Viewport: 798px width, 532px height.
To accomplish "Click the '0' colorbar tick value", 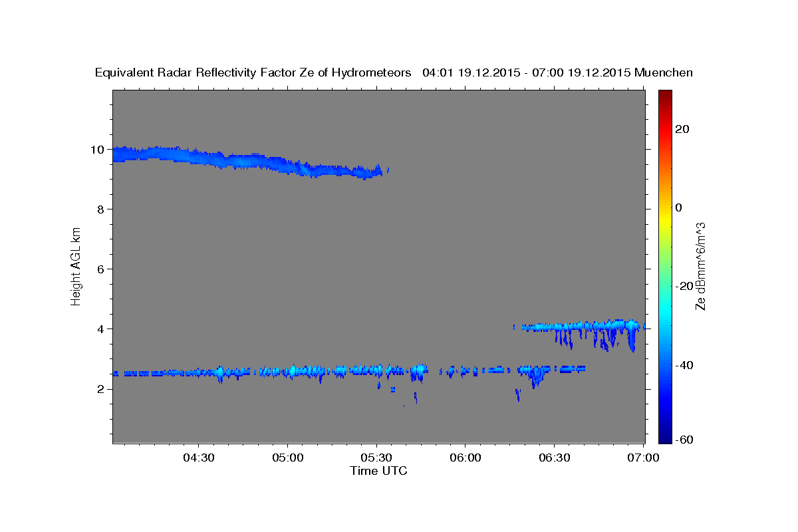I will 679,207.
